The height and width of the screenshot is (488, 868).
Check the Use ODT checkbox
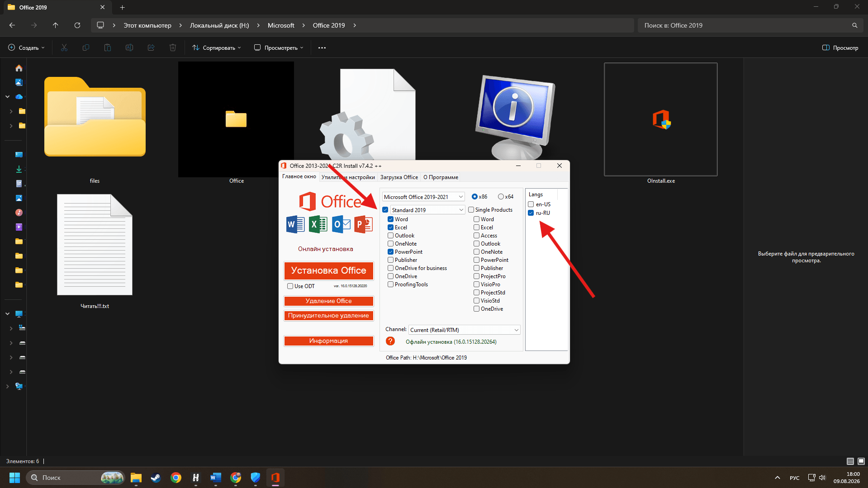pyautogui.click(x=290, y=286)
